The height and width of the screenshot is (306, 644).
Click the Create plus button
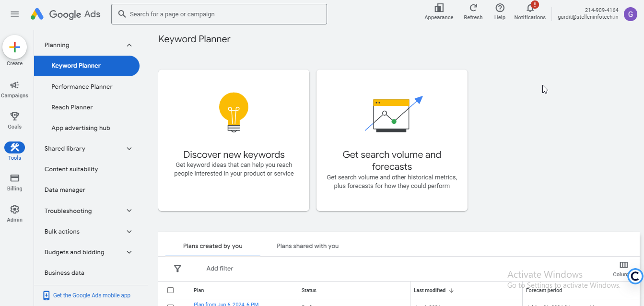click(x=14, y=47)
